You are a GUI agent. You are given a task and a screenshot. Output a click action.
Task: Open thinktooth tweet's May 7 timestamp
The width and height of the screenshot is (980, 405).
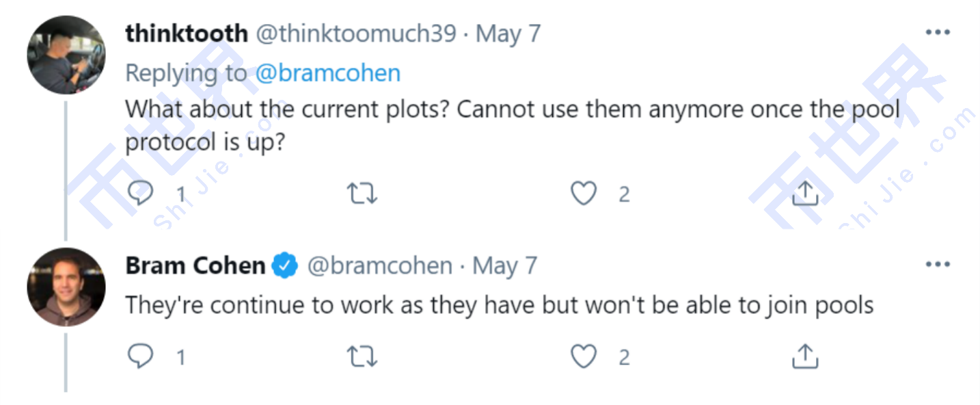pyautogui.click(x=508, y=34)
